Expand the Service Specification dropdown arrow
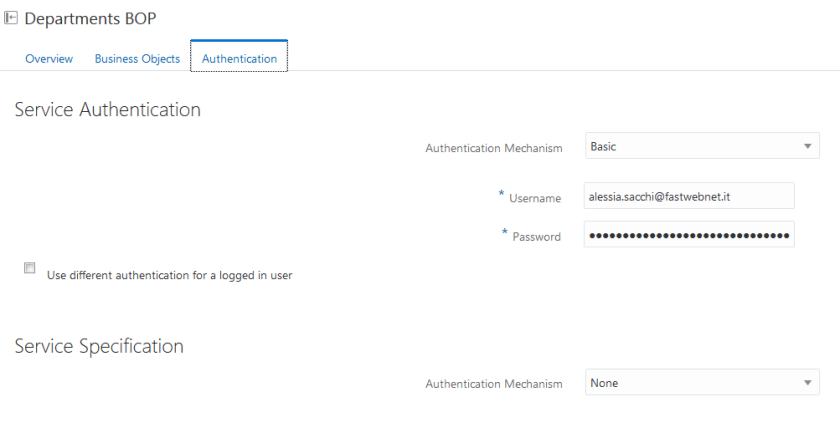The image size is (840, 443). (x=807, y=383)
